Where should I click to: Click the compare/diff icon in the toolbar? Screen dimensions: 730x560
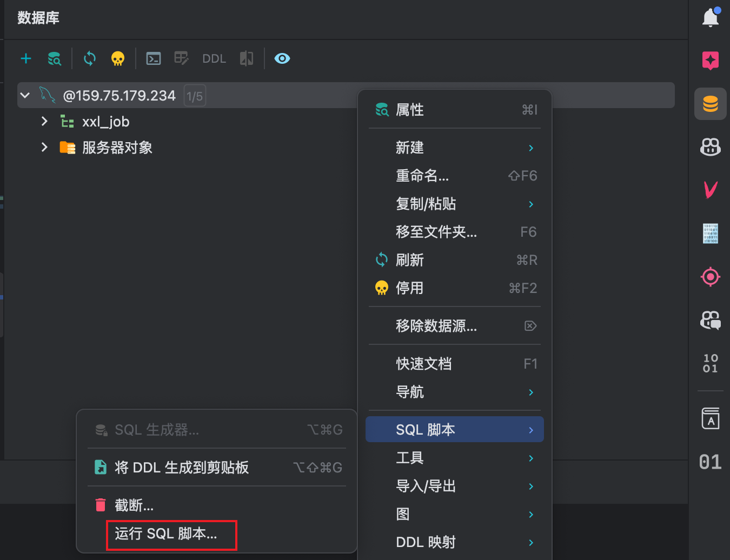click(x=246, y=58)
